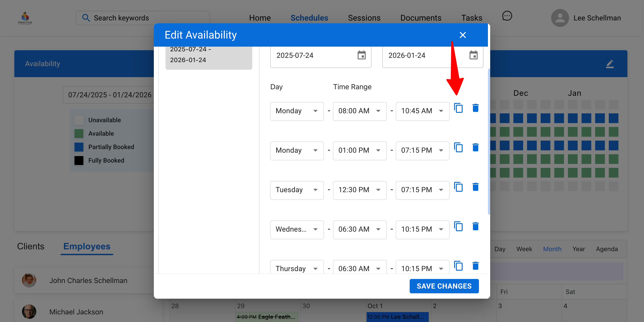The image size is (644, 322).
Task: Click Save Changes button
Action: tap(444, 286)
